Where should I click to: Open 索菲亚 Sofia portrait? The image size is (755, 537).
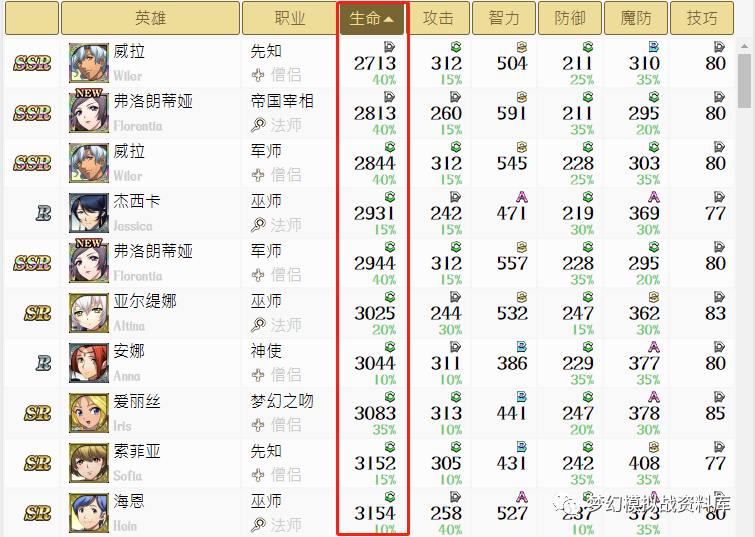pyautogui.click(x=89, y=463)
